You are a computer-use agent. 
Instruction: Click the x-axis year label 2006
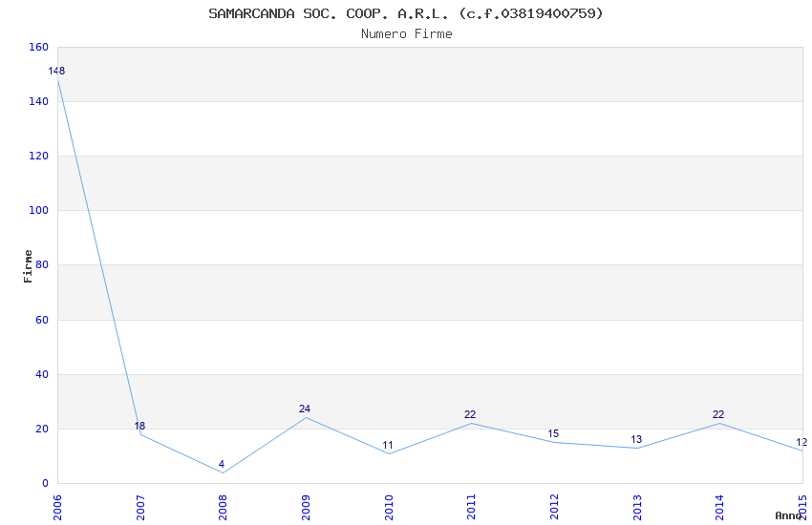(x=57, y=508)
